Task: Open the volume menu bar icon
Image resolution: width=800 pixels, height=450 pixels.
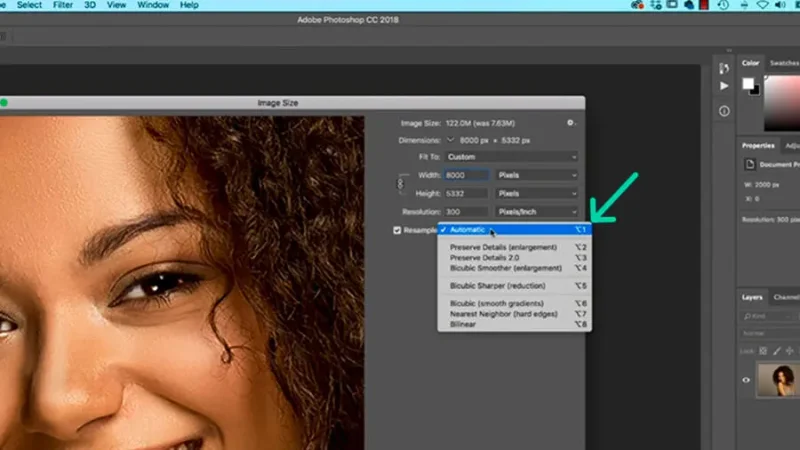Action: click(780, 5)
